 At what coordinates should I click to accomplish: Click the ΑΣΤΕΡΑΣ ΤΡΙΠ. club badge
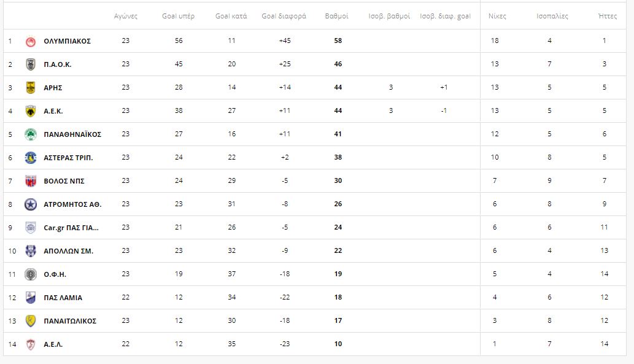point(31,158)
